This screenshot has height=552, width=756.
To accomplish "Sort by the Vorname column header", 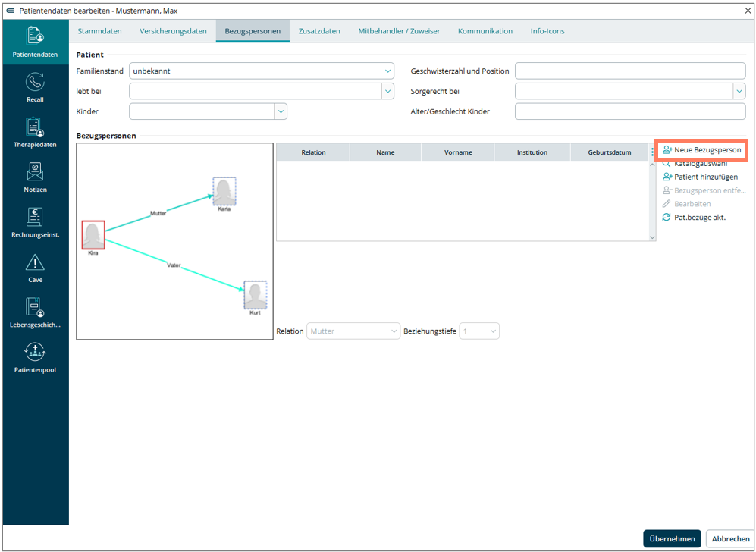I will [458, 152].
